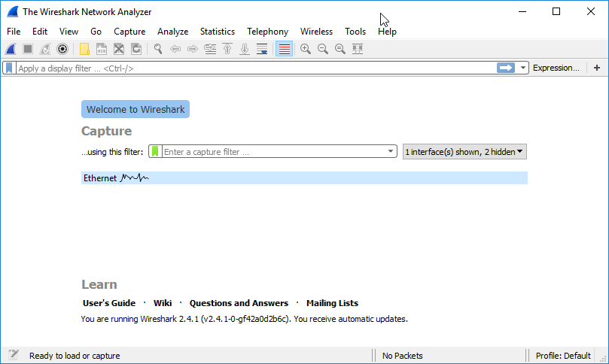609x364 pixels.
Task: Open the Capture menu
Action: coord(129,32)
